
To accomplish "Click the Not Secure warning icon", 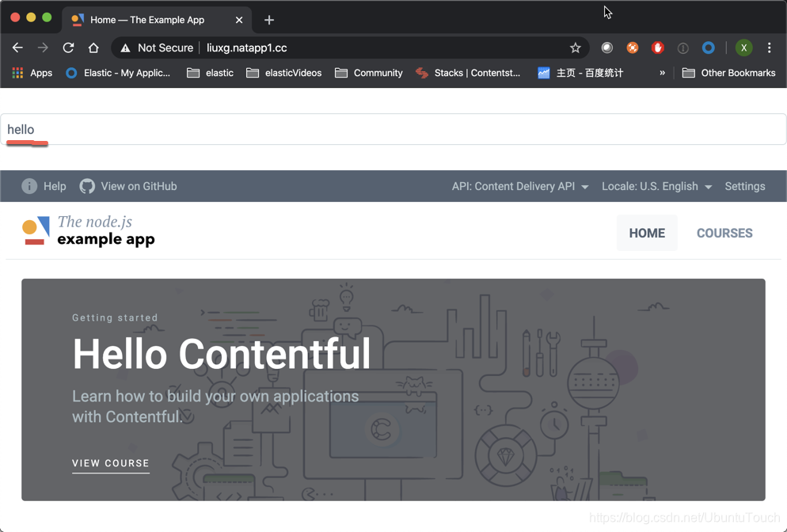I will [125, 48].
